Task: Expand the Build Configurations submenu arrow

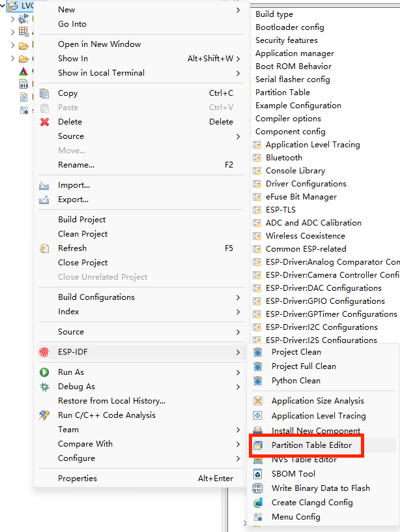Action: click(x=238, y=297)
